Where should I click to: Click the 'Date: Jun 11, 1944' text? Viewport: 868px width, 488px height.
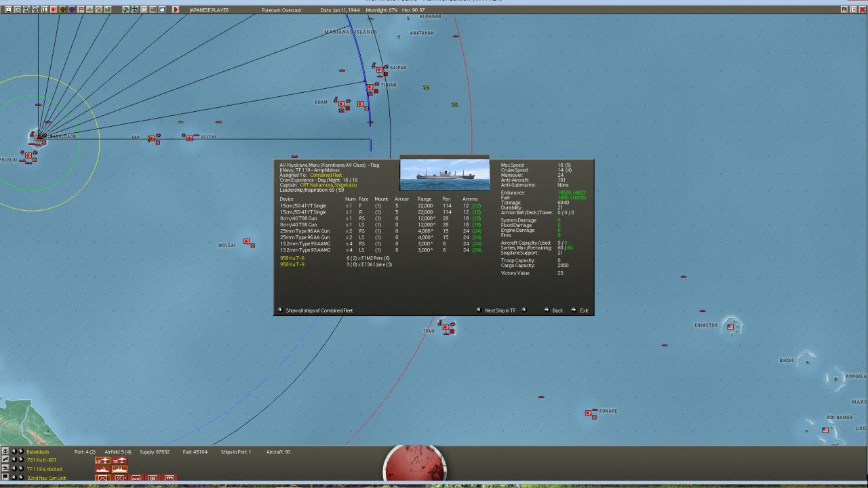(x=340, y=10)
